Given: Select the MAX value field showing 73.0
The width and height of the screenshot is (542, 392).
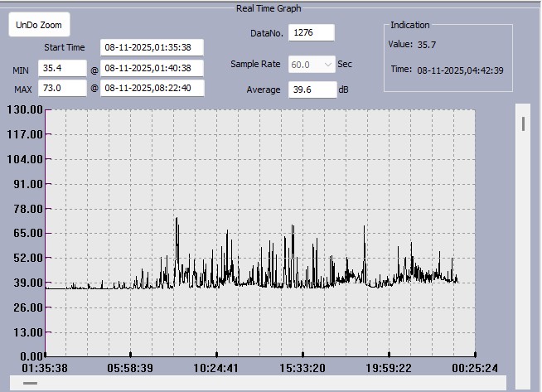Looking at the screenshot, I should [x=62, y=88].
